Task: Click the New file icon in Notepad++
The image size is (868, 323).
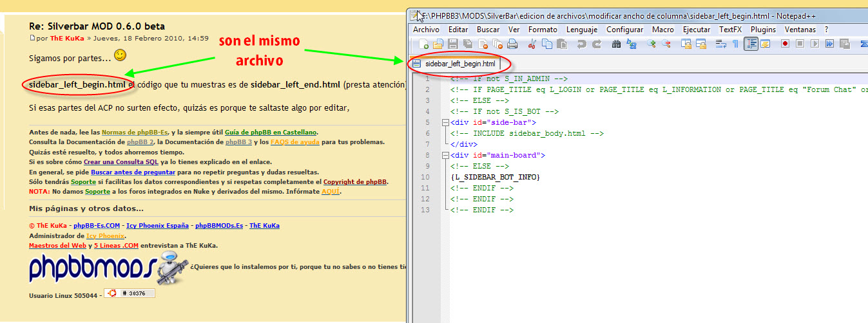Action: point(424,44)
